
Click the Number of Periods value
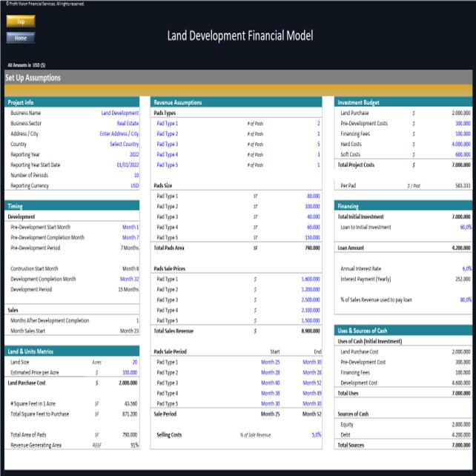[x=136, y=175]
